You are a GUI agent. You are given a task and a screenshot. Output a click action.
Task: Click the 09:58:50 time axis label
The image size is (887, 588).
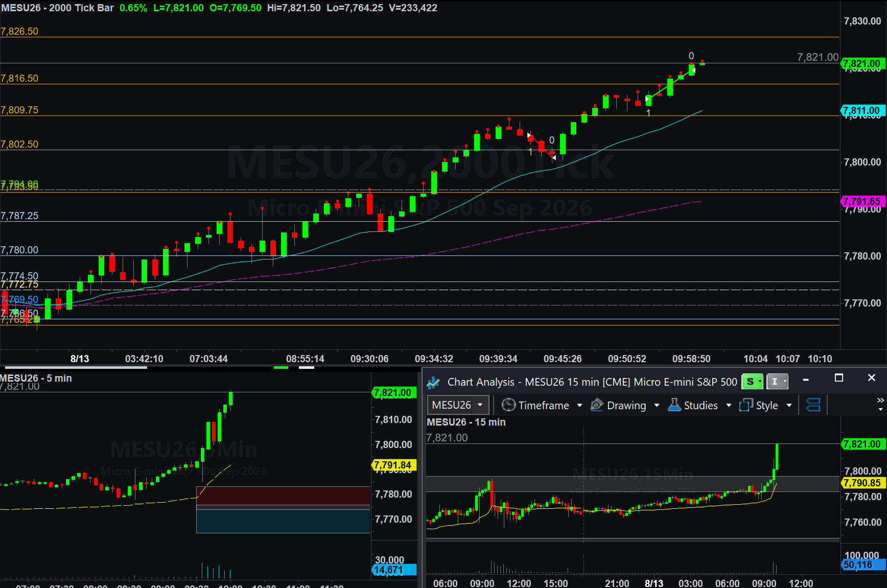point(691,359)
